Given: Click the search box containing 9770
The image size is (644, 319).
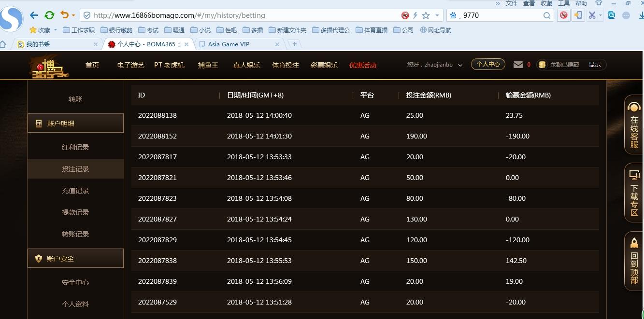Looking at the screenshot, I should (x=501, y=15).
